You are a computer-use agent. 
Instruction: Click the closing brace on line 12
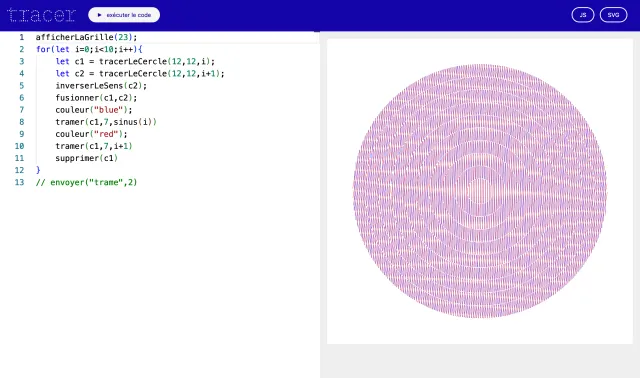coord(38,170)
